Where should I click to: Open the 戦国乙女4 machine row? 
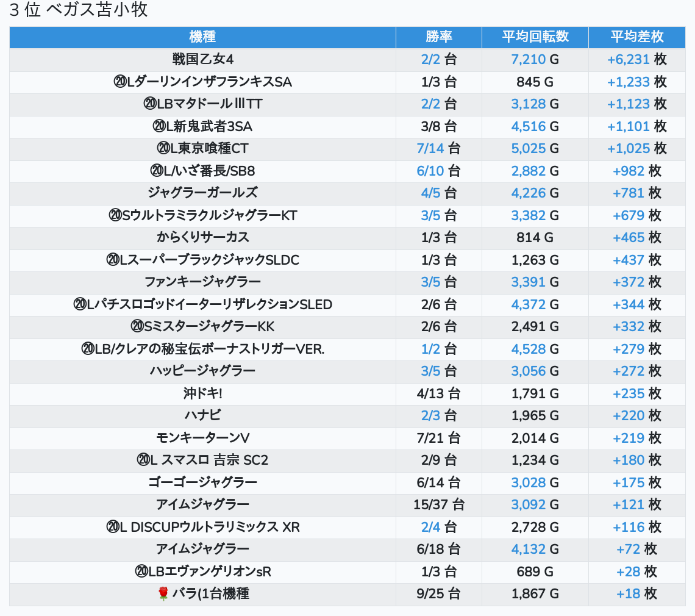202,59
